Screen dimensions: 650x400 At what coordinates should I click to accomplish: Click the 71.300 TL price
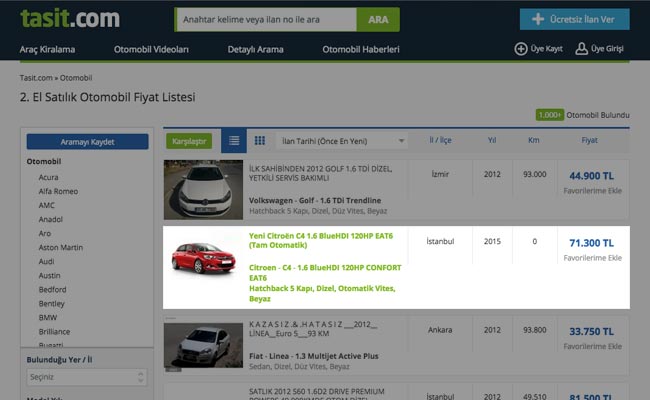pos(591,243)
